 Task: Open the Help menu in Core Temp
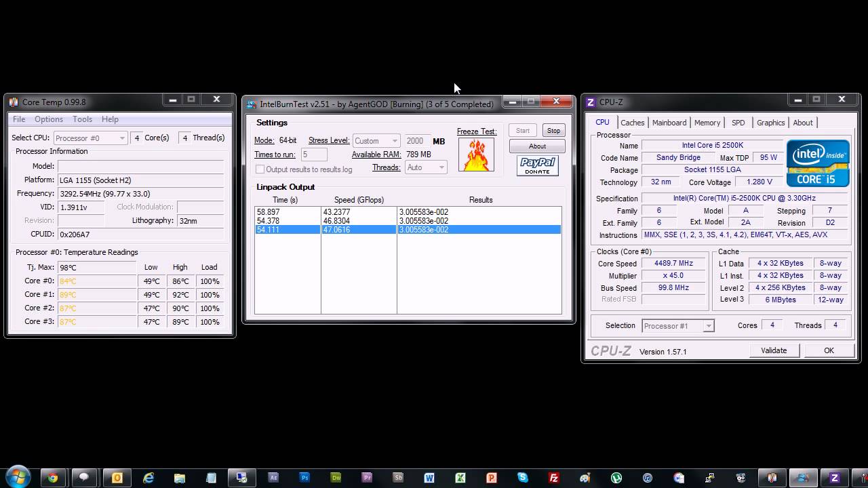click(110, 119)
